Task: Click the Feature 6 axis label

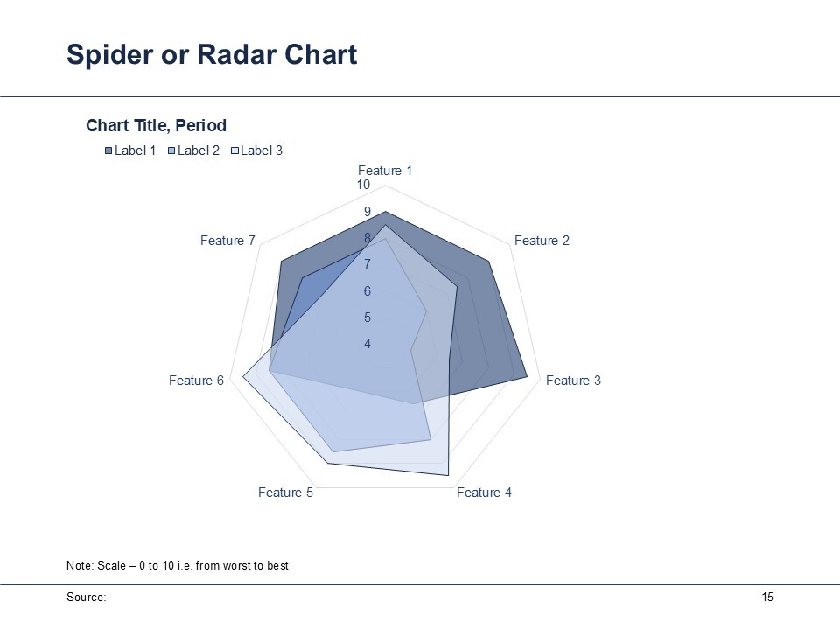Action: pos(196,381)
